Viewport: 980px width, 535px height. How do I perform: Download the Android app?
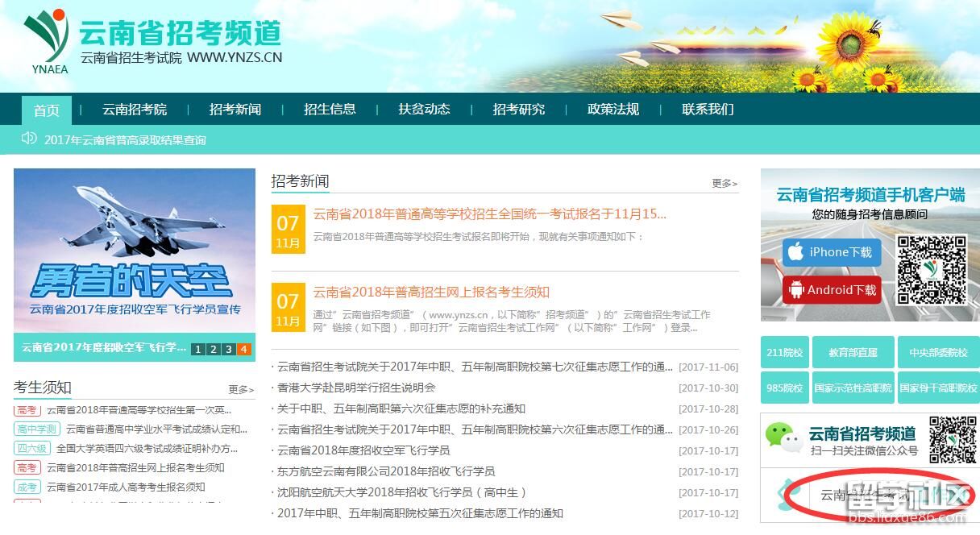tap(831, 290)
